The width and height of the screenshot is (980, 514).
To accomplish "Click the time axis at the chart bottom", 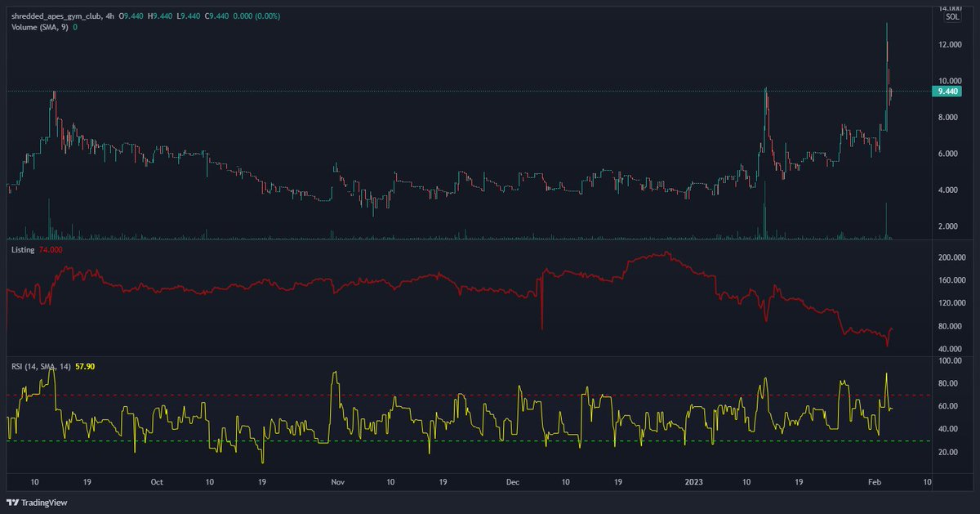I will point(490,482).
